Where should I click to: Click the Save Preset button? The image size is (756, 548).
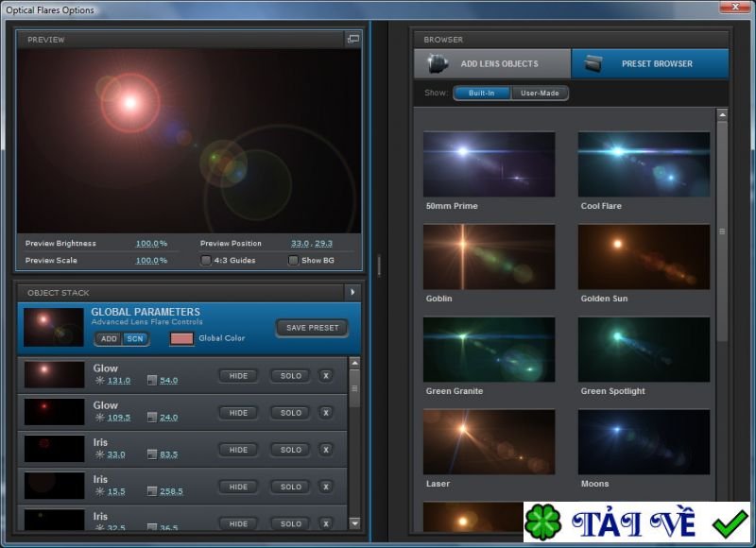[312, 328]
